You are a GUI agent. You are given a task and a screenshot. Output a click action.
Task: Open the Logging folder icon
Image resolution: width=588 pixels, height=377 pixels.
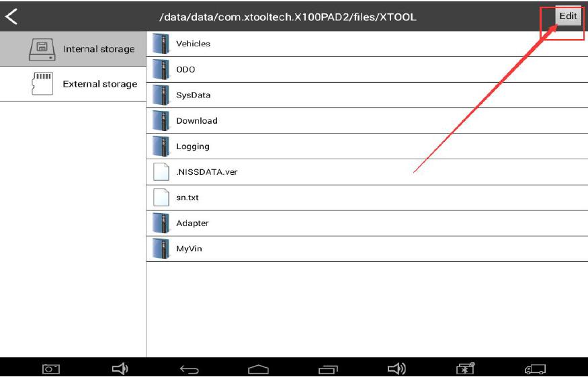[161, 146]
